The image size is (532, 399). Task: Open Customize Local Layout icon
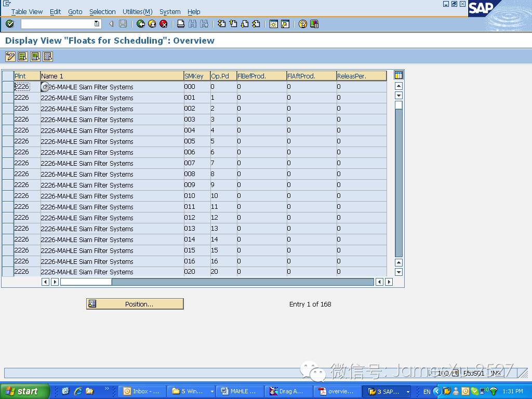[314, 24]
